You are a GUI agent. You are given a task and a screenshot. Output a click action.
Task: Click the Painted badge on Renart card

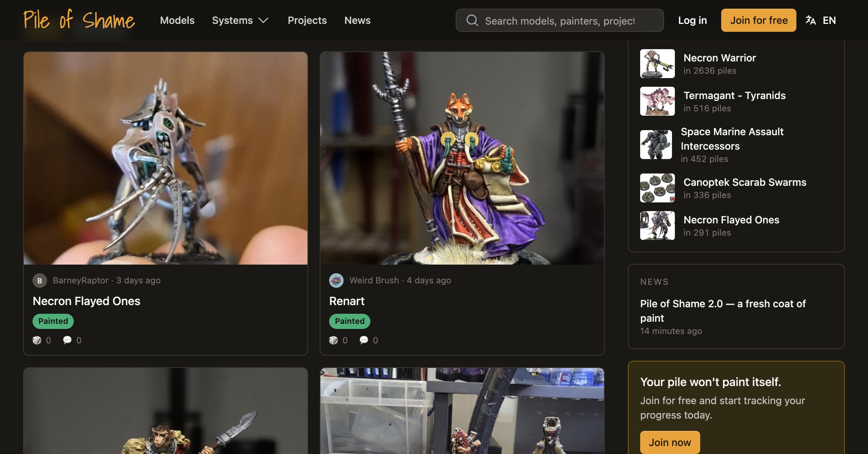(350, 321)
